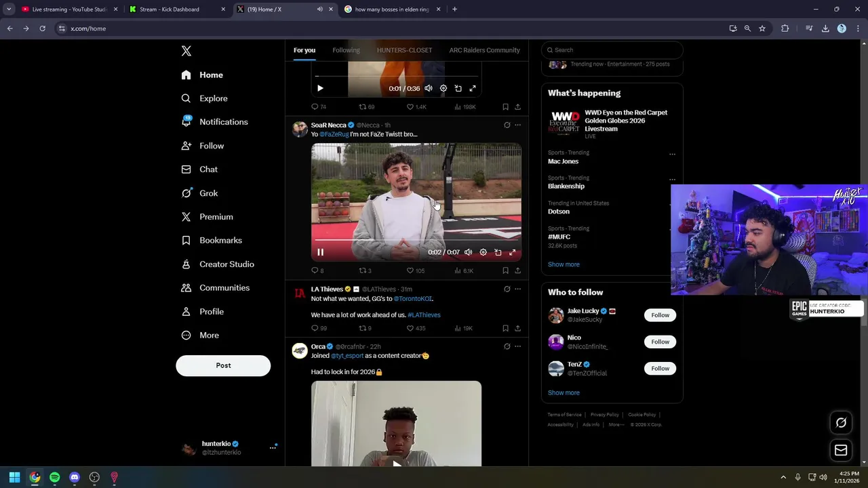
Task: Share the SoaR Necca post
Action: pyautogui.click(x=517, y=270)
